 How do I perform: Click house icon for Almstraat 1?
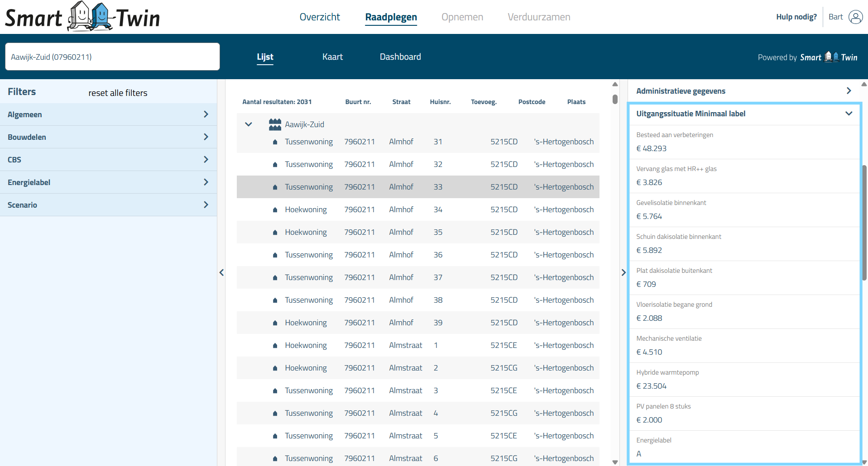click(x=275, y=346)
